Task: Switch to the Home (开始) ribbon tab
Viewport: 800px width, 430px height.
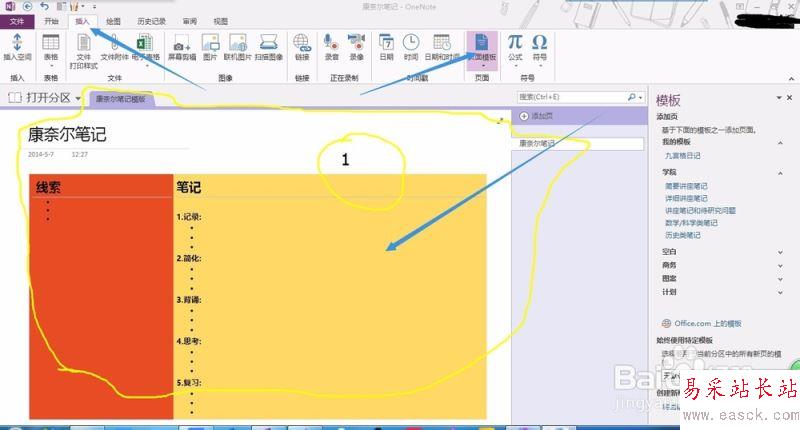Action: 51,21
